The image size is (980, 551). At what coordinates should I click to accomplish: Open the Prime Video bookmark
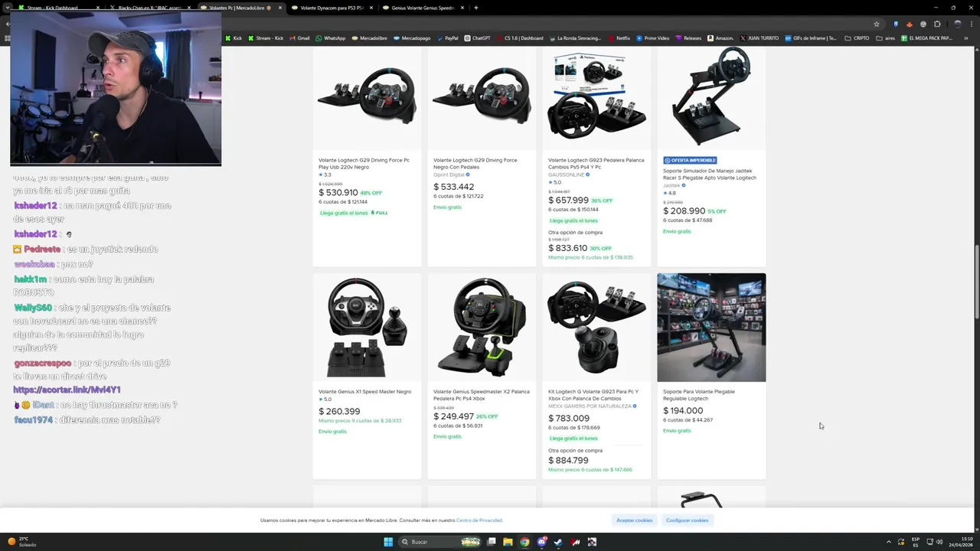[652, 38]
